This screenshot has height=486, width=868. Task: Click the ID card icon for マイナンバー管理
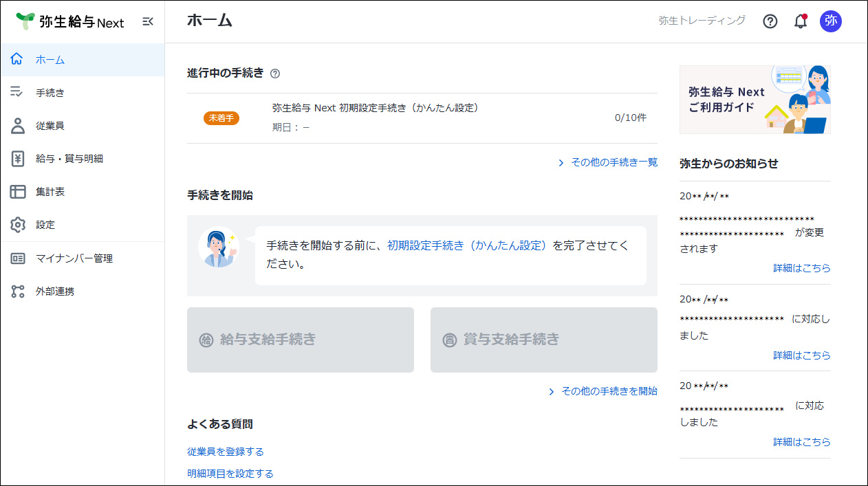coord(18,258)
